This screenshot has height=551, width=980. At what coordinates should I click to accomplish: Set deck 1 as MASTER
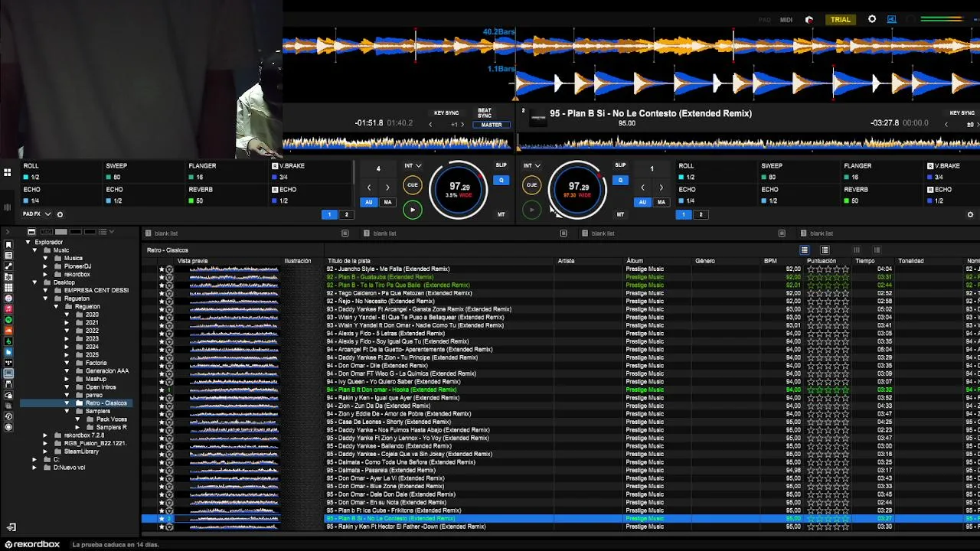pyautogui.click(x=492, y=125)
